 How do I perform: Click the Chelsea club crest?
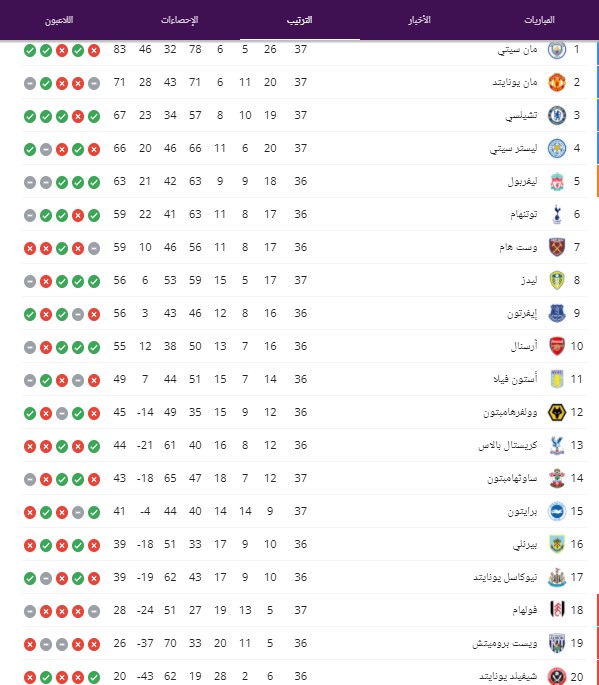point(557,115)
